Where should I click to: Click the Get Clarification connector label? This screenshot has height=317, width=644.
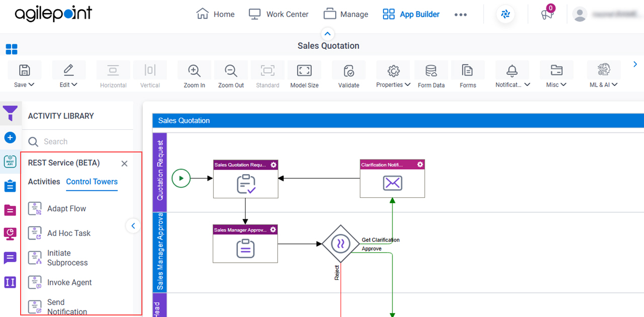pos(380,240)
